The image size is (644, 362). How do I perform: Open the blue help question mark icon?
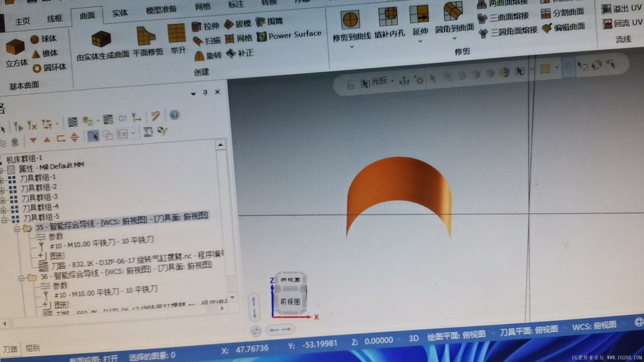[174, 115]
